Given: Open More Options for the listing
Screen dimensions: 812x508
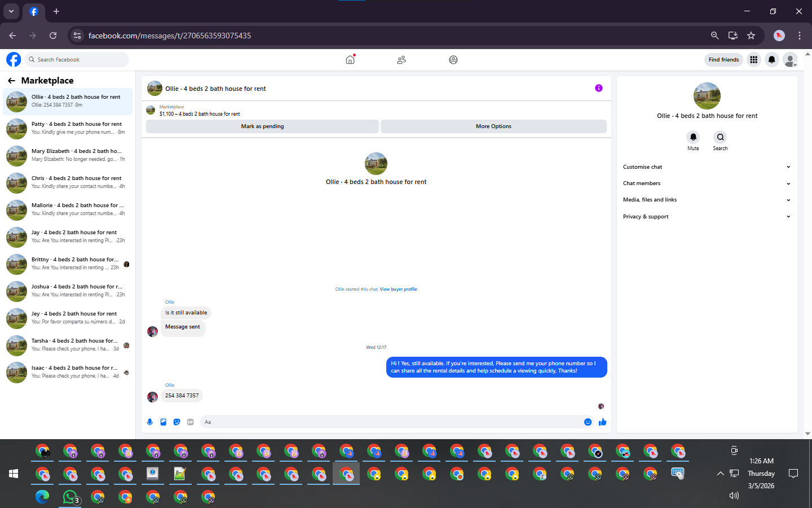Looking at the screenshot, I should [493, 126].
